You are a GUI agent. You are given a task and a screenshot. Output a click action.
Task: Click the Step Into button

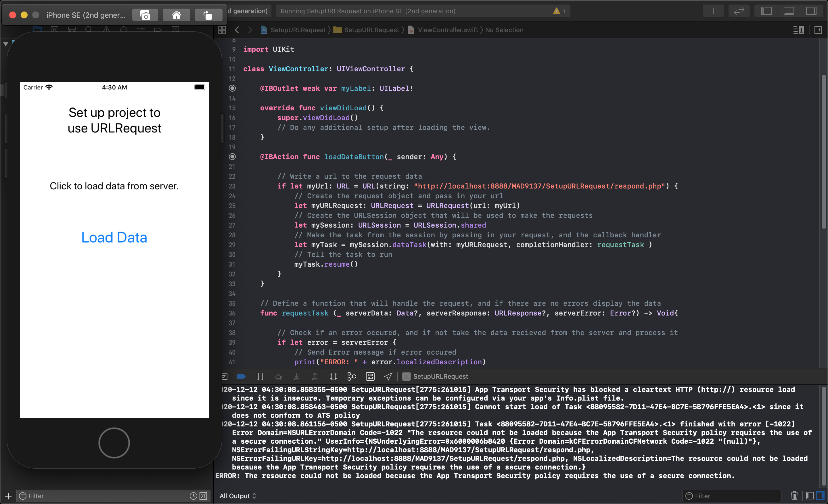coord(297,376)
